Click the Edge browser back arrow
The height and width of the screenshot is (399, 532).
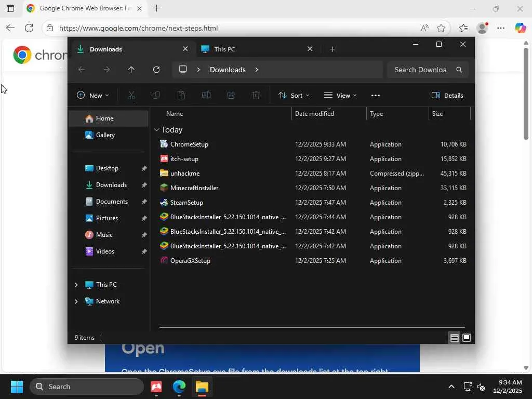10,28
